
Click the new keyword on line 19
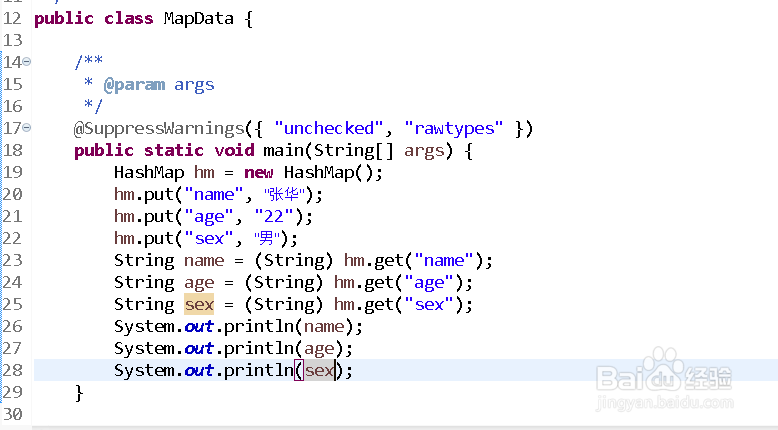pyautogui.click(x=259, y=173)
